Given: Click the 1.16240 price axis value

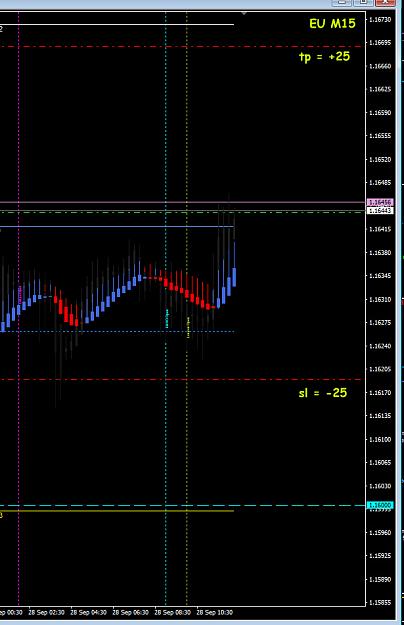Looking at the screenshot, I should point(380,346).
